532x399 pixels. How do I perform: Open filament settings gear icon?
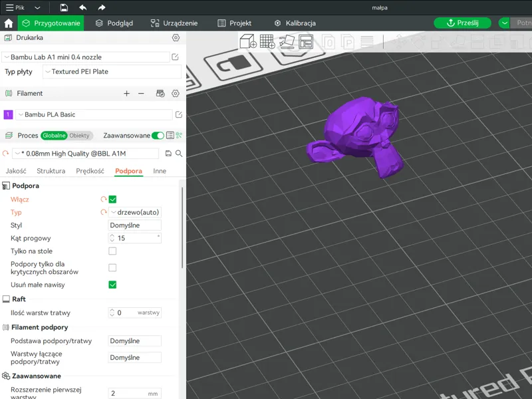pyautogui.click(x=176, y=93)
